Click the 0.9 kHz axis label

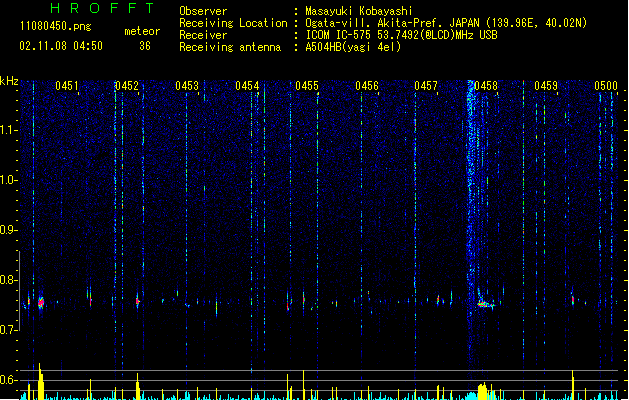(9, 230)
